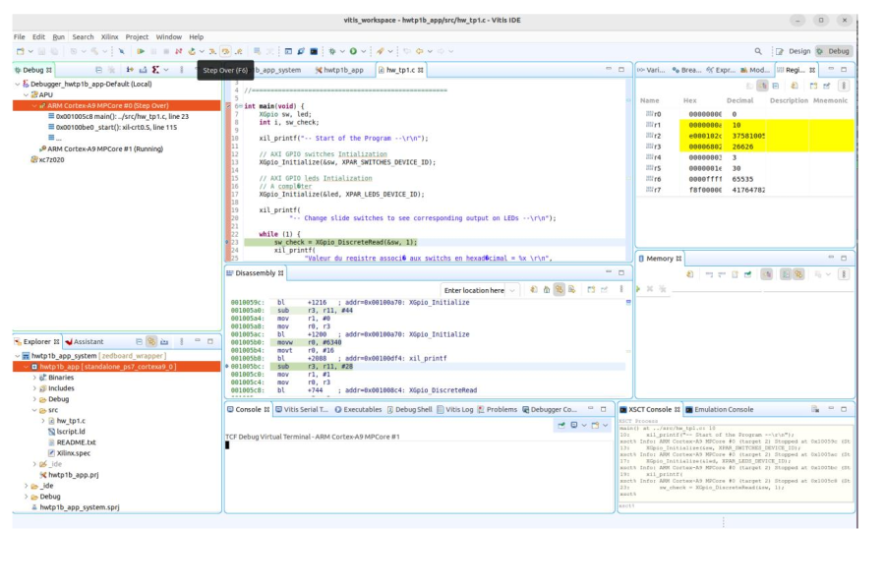Minimize the Console panel
Image resolution: width=885 pixels, height=588 pixels.
[590, 409]
